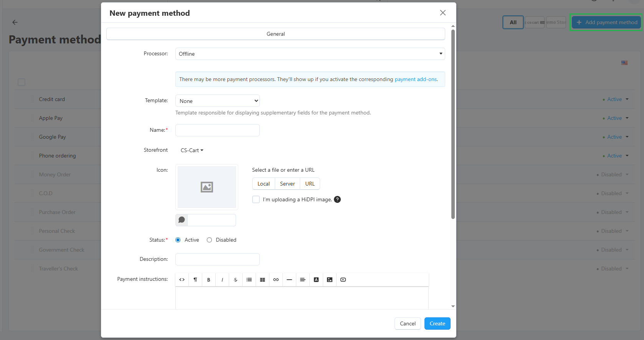Screen dimensions: 644x340
Task: Expand the CS-Cart storefront selector
Action: tap(192, 150)
